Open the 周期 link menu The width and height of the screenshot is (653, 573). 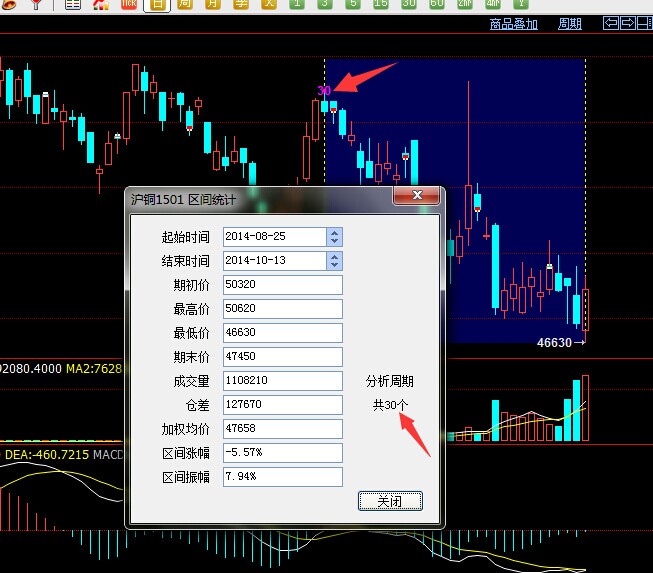pyautogui.click(x=569, y=24)
